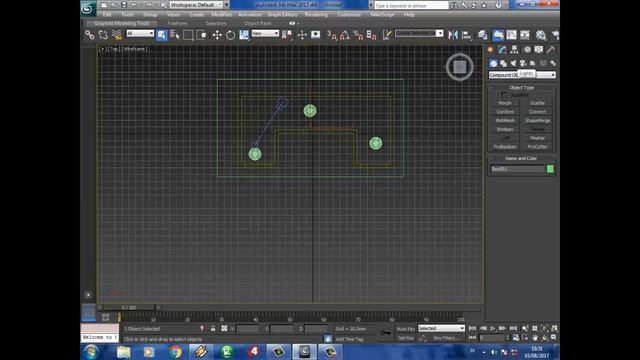Screen dimensions: 640x360
Task: Enable the AutoGrid checkbox
Action: [503, 95]
